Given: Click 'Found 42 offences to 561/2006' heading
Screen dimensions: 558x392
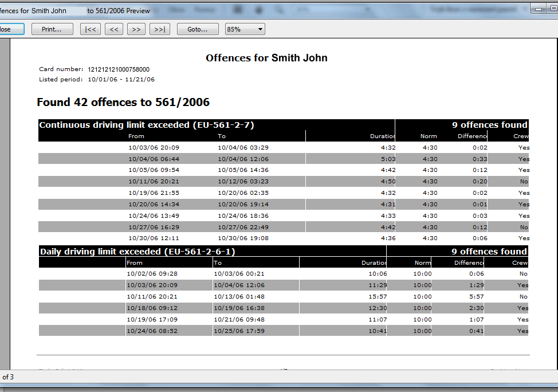Looking at the screenshot, I should click(123, 102).
